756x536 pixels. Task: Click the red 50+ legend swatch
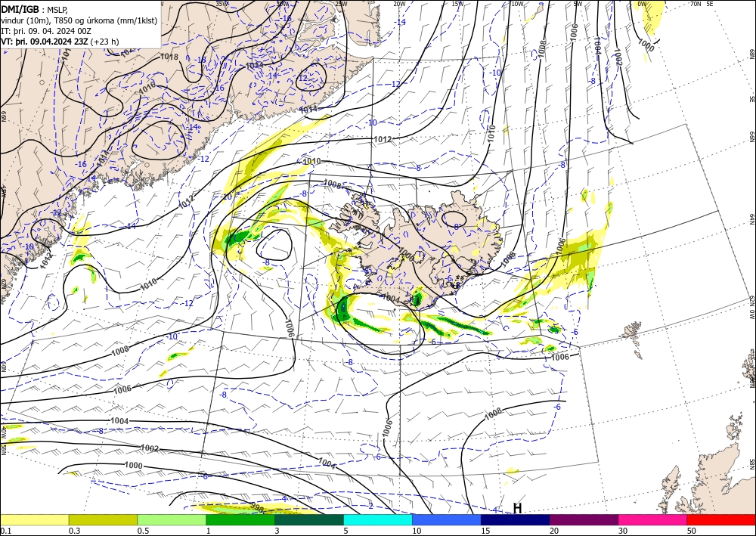pos(721,519)
